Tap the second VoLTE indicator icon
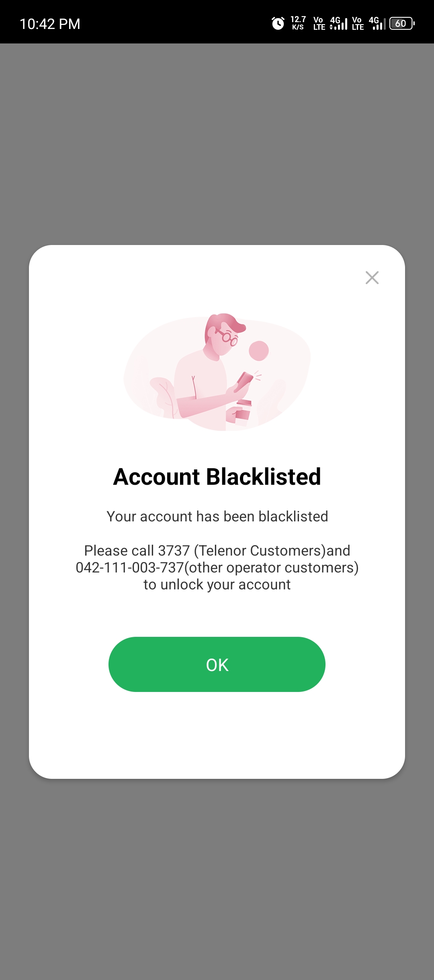This screenshot has height=980, width=434. tap(358, 23)
